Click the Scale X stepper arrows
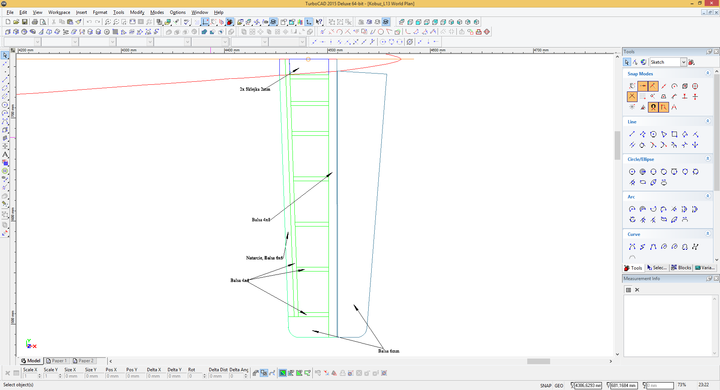This screenshot has height=390, width=720. click(39, 376)
